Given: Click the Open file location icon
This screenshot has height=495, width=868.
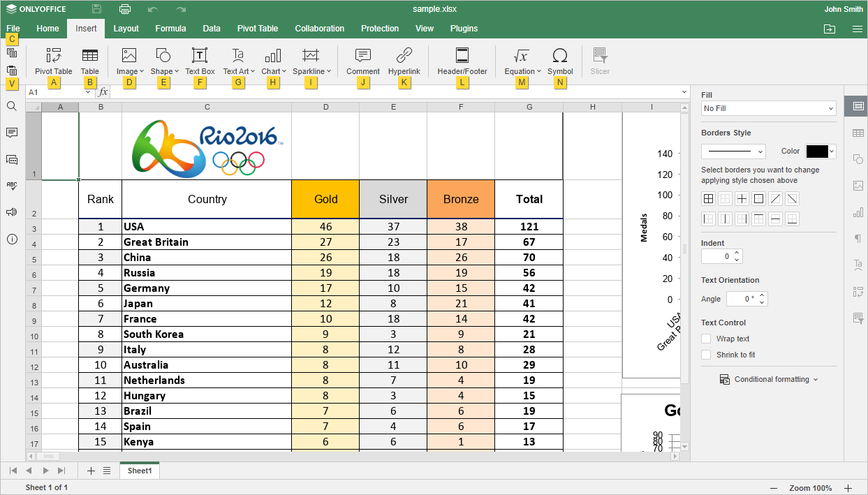Looking at the screenshot, I should click(829, 29).
